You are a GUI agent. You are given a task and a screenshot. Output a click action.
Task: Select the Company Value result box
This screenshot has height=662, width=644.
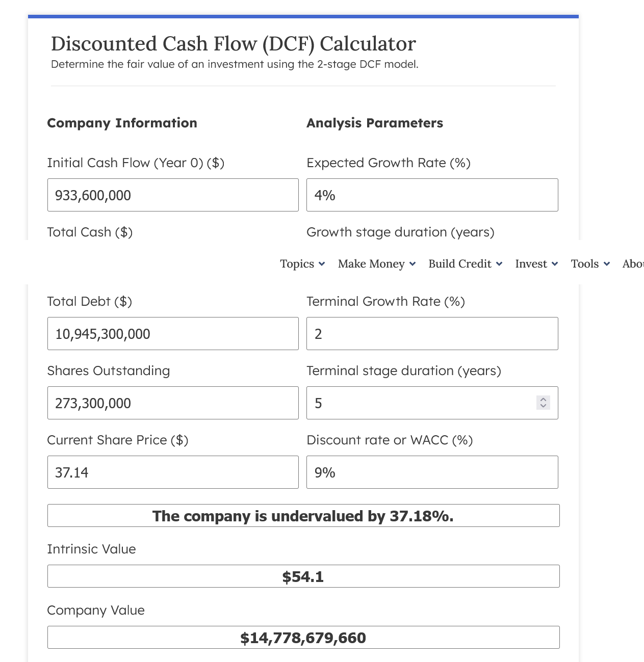point(303,637)
